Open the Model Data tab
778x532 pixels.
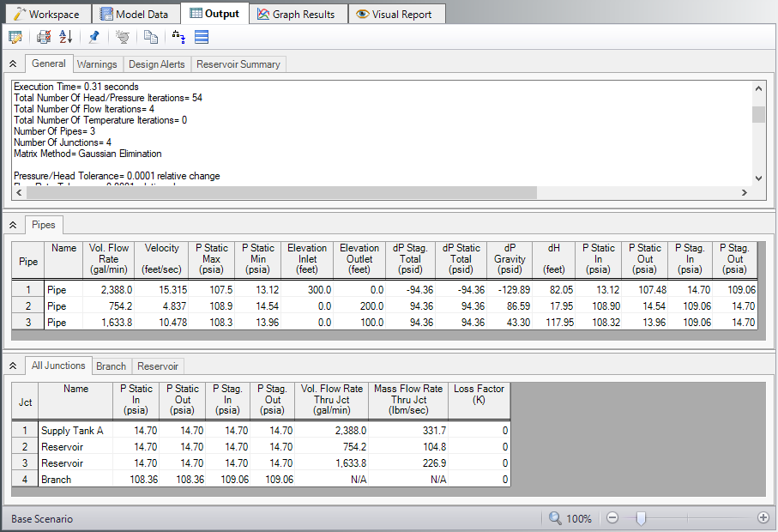[x=136, y=14]
